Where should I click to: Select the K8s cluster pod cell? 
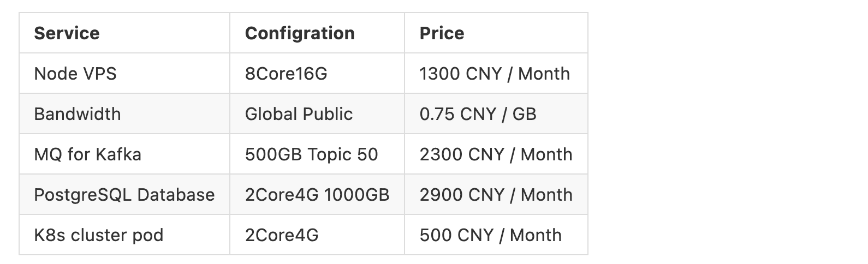click(98, 235)
